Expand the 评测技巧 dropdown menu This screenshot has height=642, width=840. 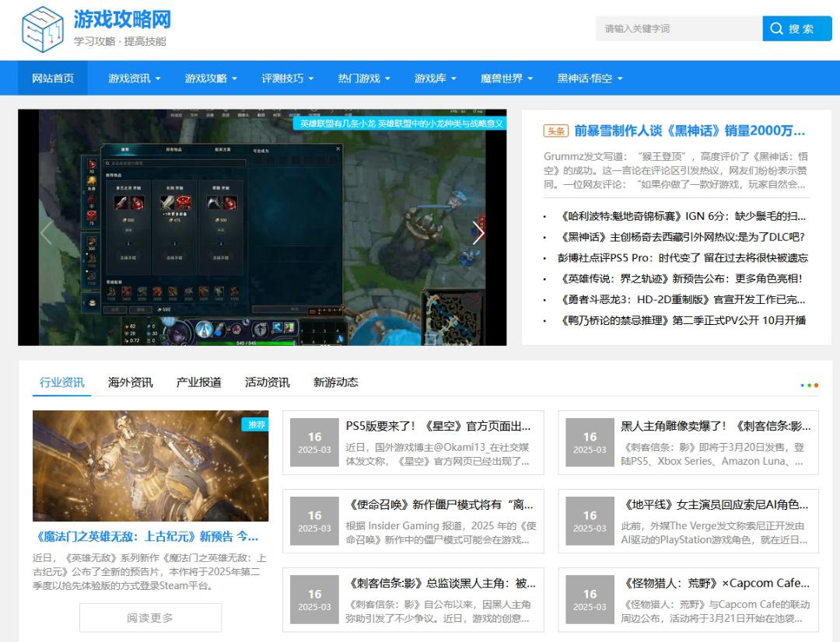[287, 79]
